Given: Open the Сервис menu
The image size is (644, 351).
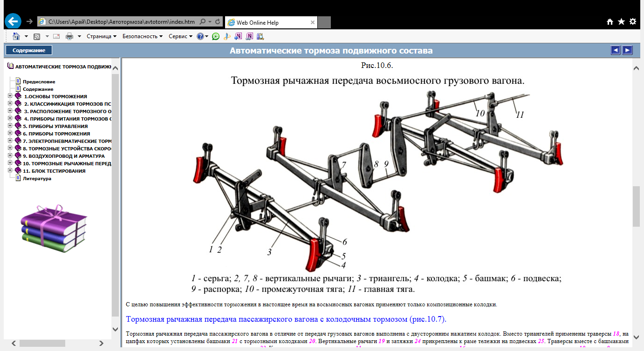Looking at the screenshot, I should tap(180, 36).
